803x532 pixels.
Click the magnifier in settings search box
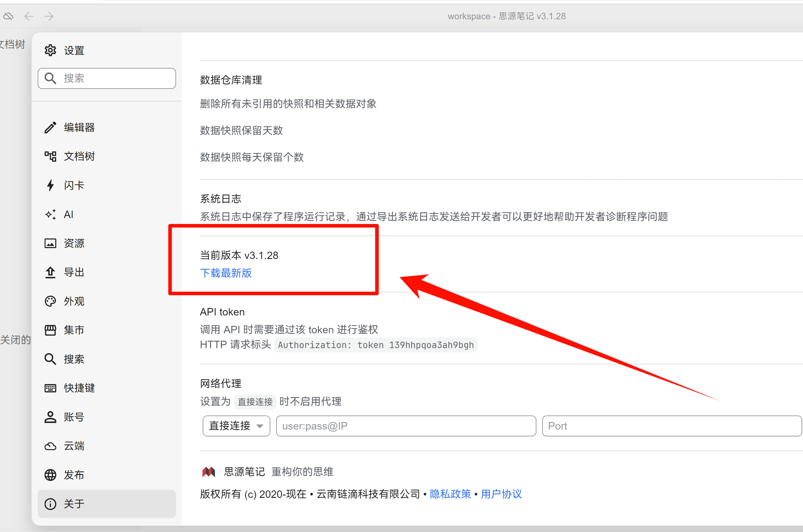point(50,78)
